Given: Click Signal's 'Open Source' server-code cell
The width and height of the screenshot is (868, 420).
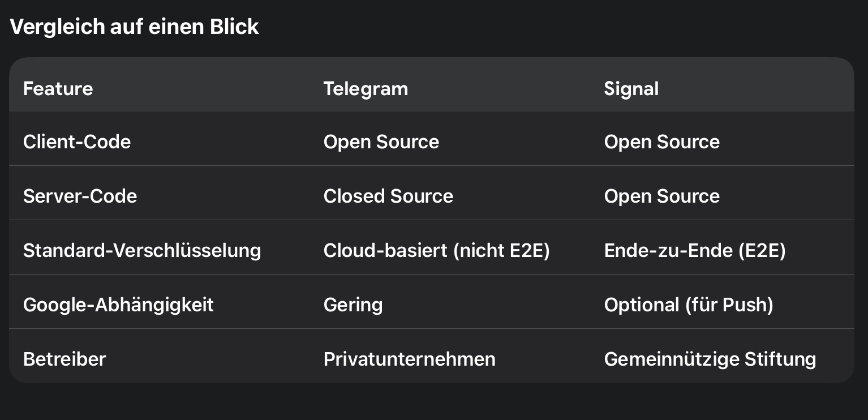Looking at the screenshot, I should pos(661,196).
